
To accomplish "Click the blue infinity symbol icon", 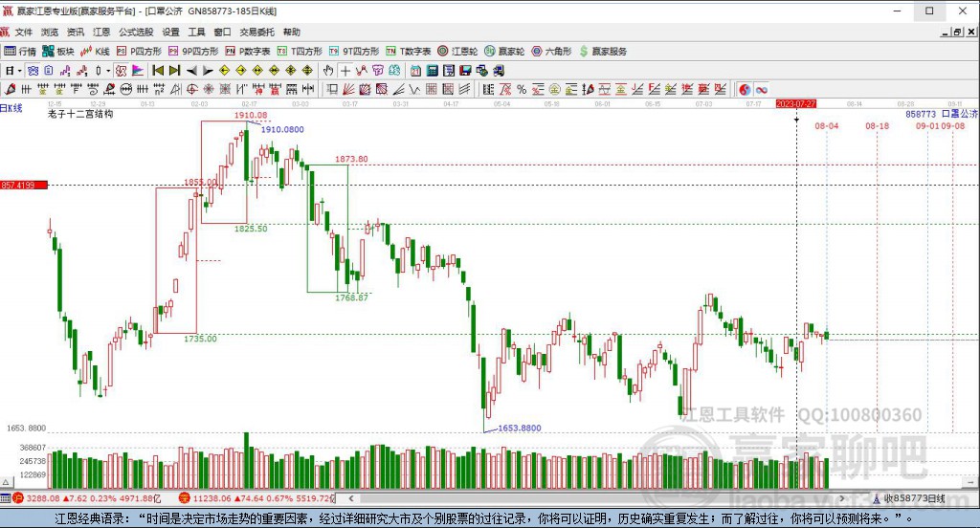I will coord(762,89).
